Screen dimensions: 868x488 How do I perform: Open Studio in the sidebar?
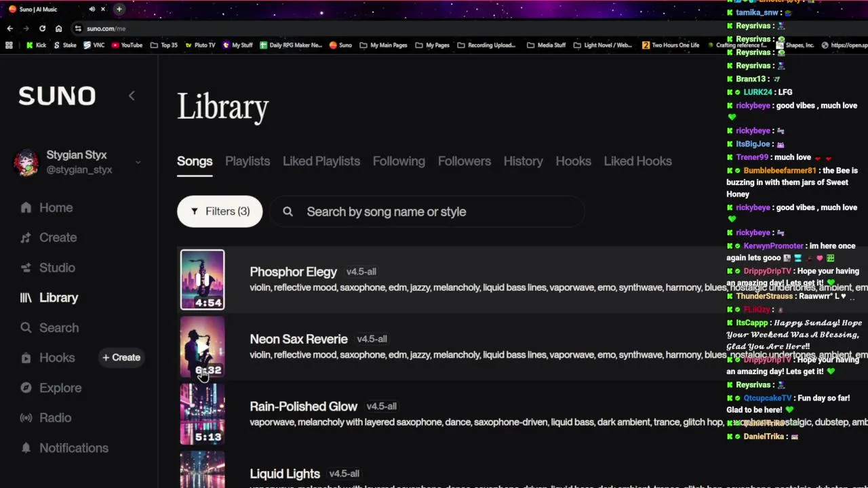coord(47,268)
